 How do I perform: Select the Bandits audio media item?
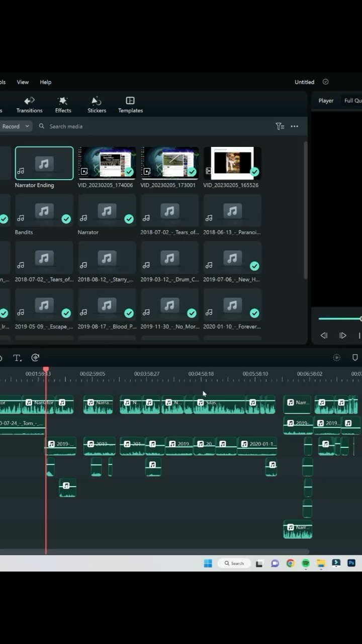(x=44, y=210)
